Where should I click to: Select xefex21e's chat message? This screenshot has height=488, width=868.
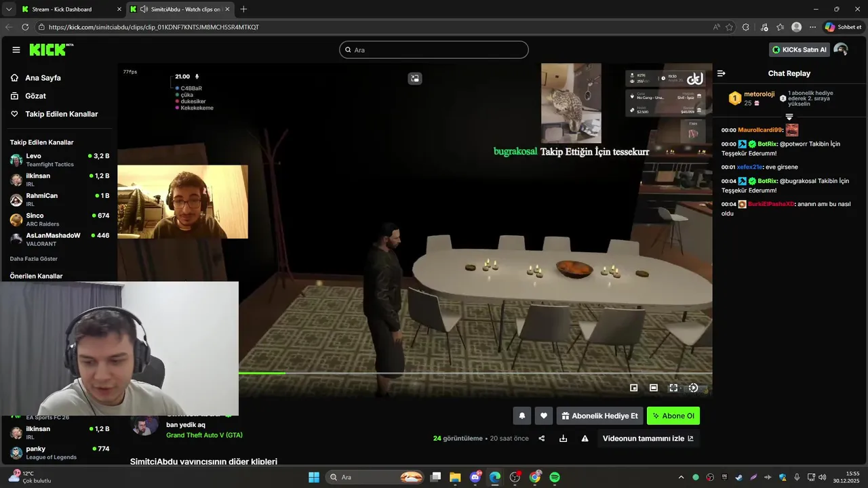[x=759, y=167]
